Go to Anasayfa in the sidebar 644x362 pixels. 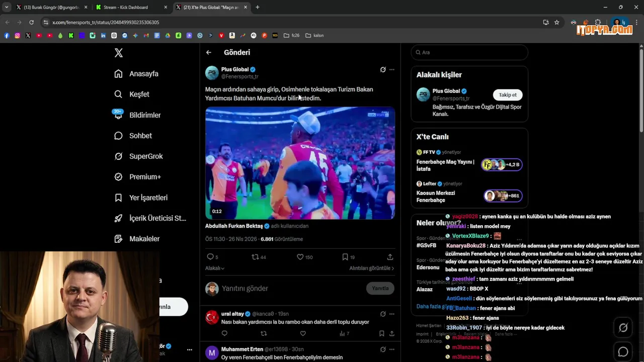[x=136, y=74]
